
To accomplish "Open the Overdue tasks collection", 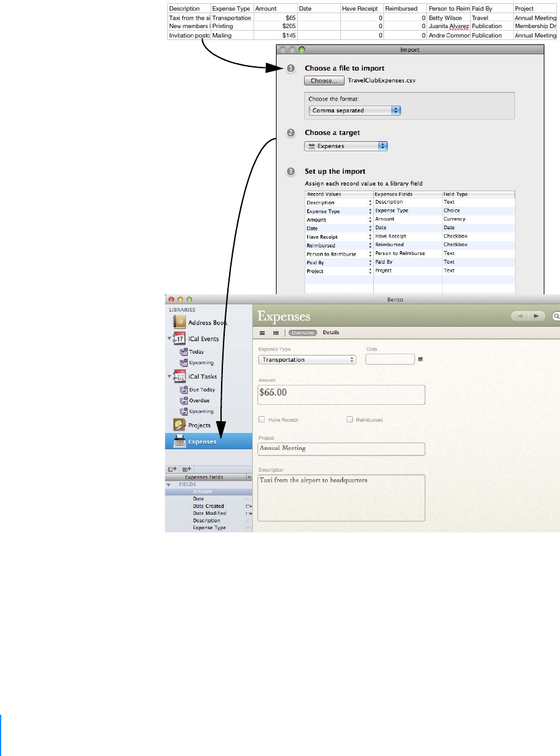I will pos(195,400).
